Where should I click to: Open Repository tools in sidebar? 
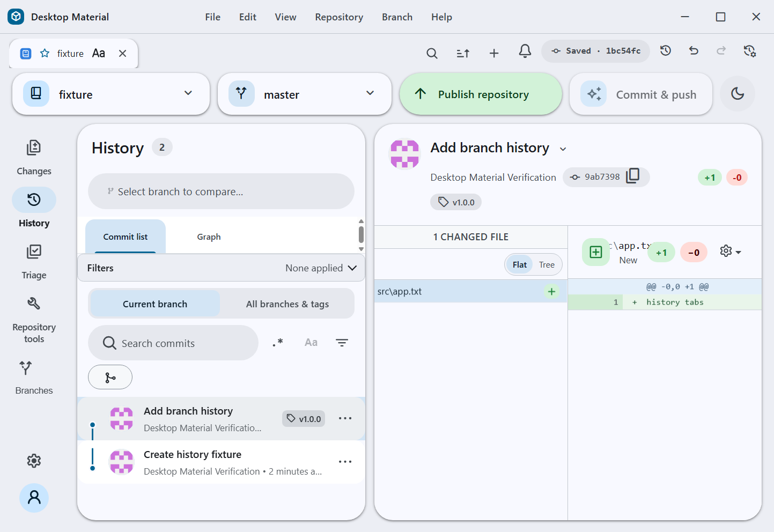tap(34, 320)
